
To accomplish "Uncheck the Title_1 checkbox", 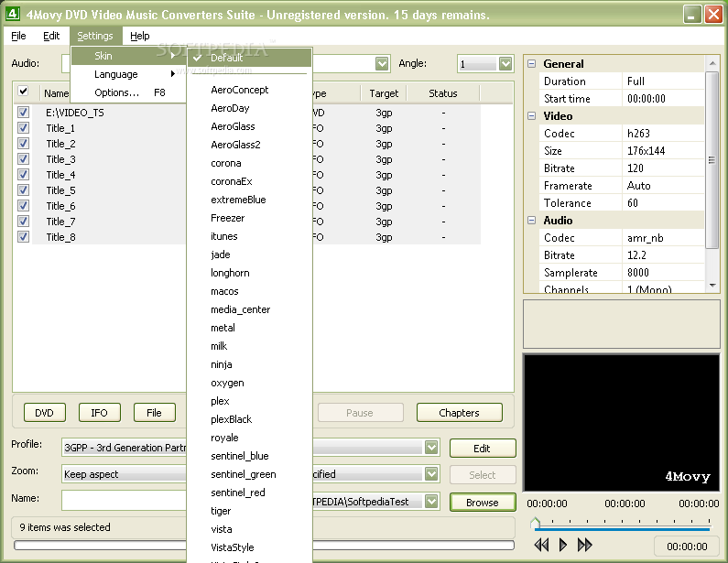I will [23, 128].
